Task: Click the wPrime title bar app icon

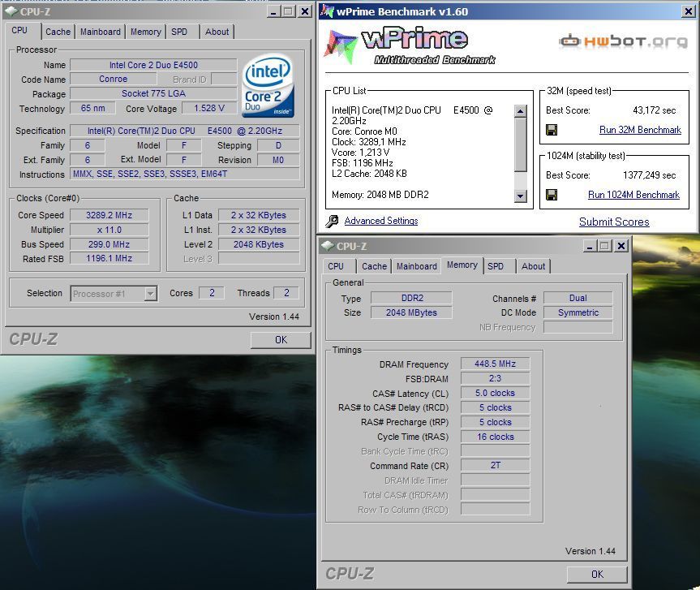Action: pyautogui.click(x=327, y=11)
